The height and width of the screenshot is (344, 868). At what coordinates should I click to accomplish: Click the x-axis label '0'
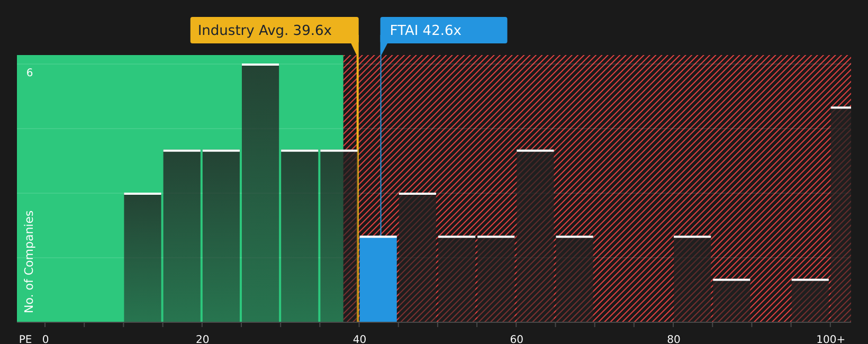[46, 339]
